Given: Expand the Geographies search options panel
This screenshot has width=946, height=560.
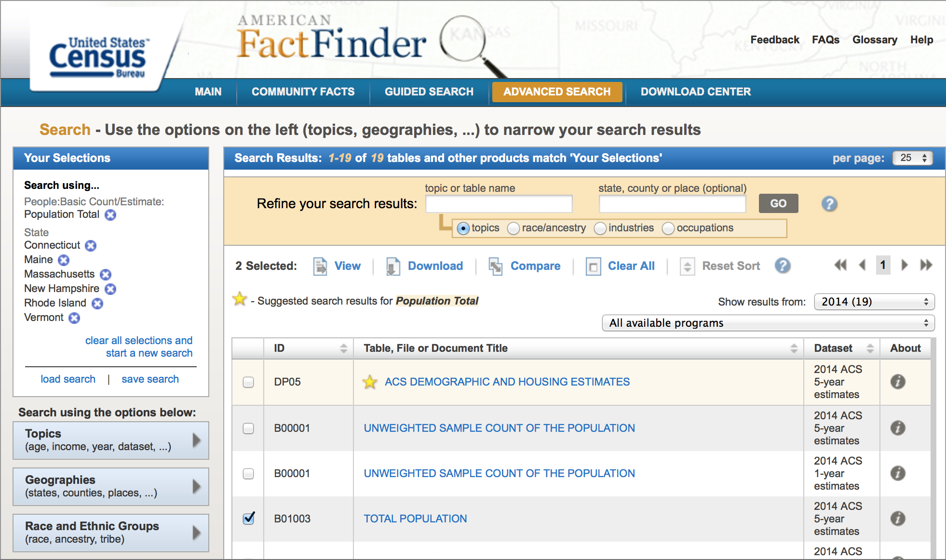Looking at the screenshot, I should point(111,486).
